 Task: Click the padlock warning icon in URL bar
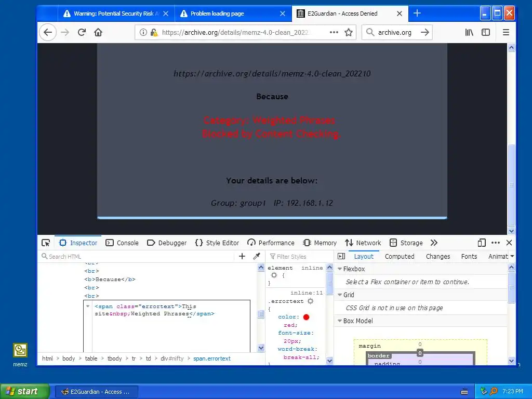coord(154,33)
